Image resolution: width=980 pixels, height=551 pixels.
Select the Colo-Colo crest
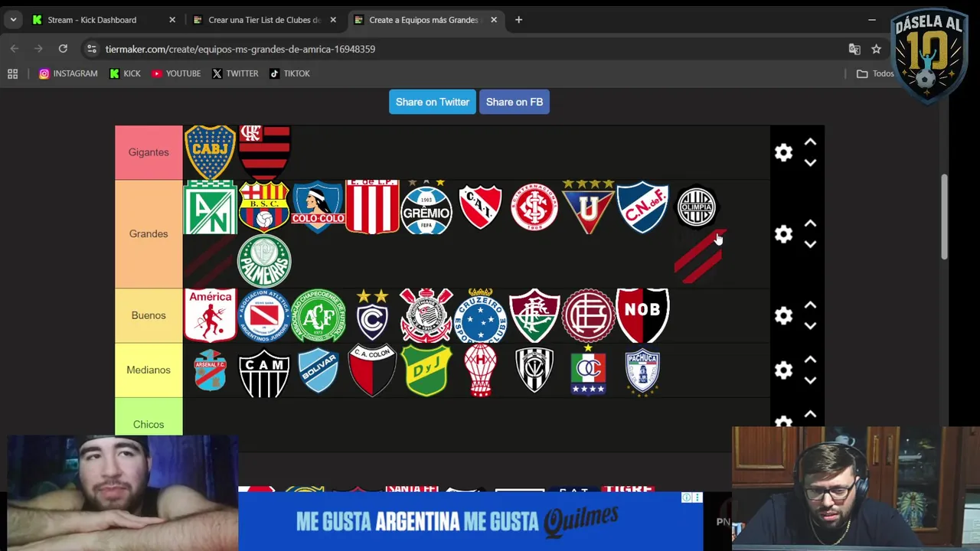tap(318, 207)
